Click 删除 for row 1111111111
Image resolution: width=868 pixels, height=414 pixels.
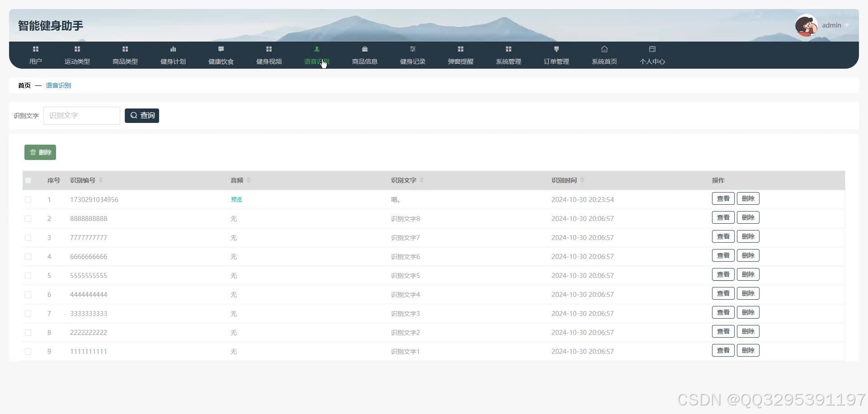(x=748, y=350)
